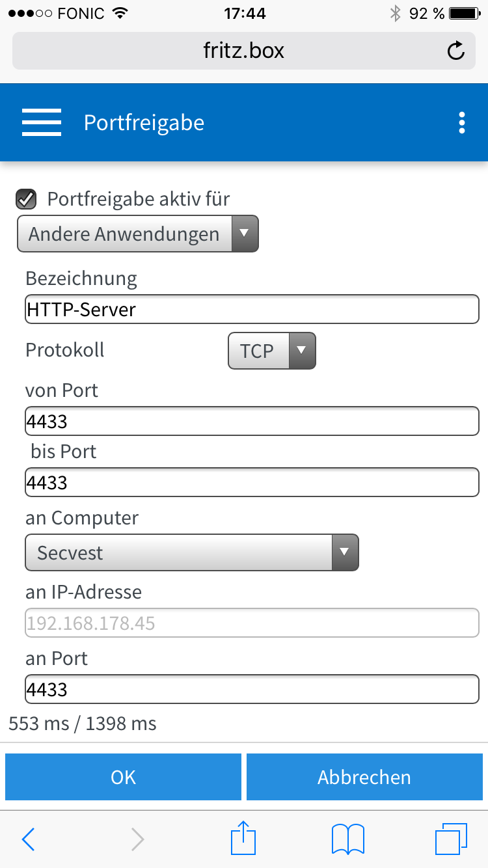Viewport: 488px width, 868px height.
Task: Tap the forward navigation arrow
Action: [137, 839]
